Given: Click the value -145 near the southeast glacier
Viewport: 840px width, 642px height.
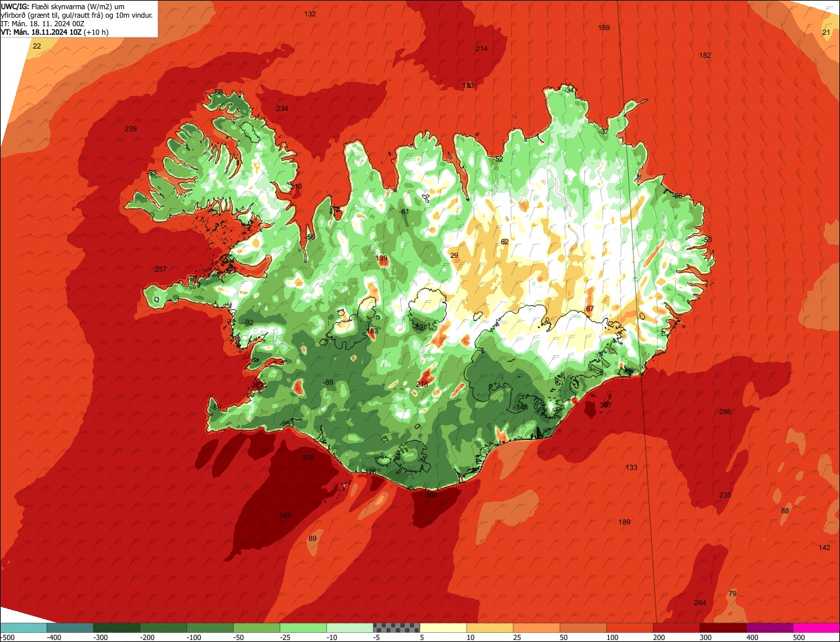Looking at the screenshot, I should point(521,407).
